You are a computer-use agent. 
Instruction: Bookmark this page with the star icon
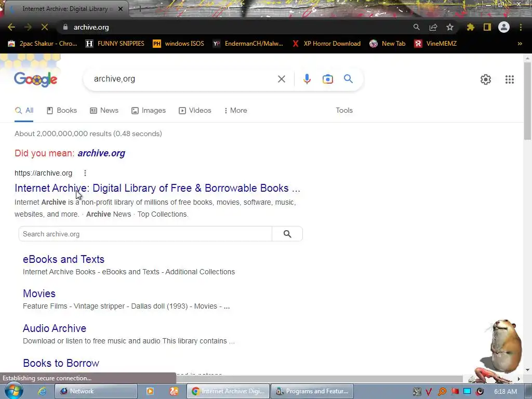(x=450, y=27)
